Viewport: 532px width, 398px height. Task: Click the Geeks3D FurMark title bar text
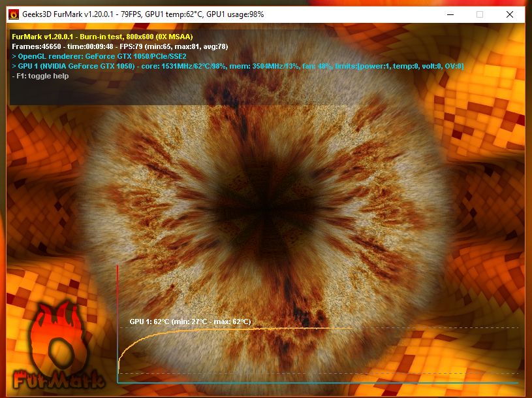(x=143, y=14)
